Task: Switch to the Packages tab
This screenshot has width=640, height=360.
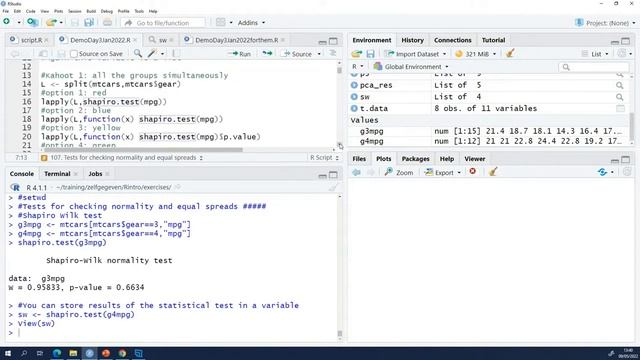Action: click(x=415, y=159)
